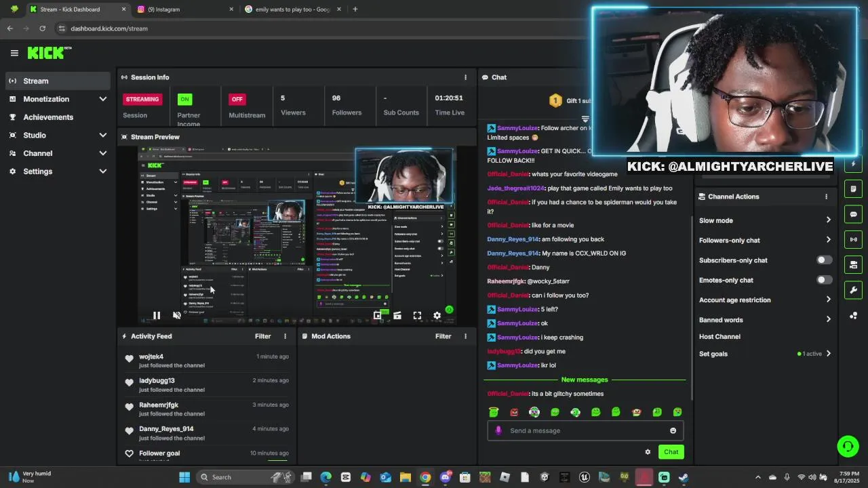Select Stream in the sidebar

[58, 81]
